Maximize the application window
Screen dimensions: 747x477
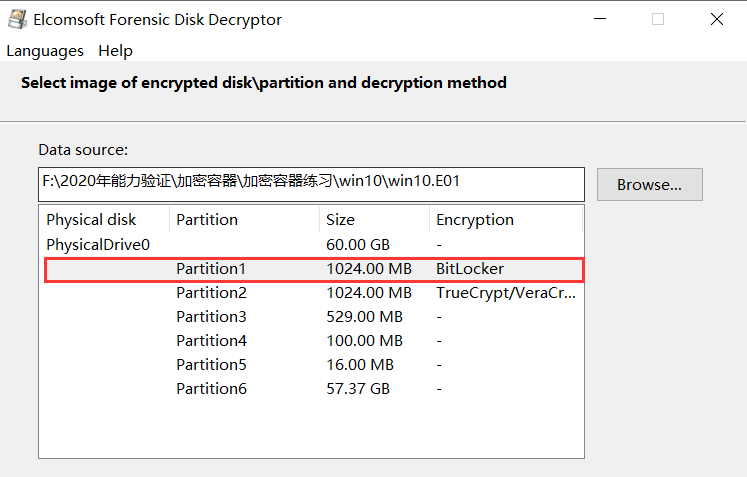click(x=658, y=19)
